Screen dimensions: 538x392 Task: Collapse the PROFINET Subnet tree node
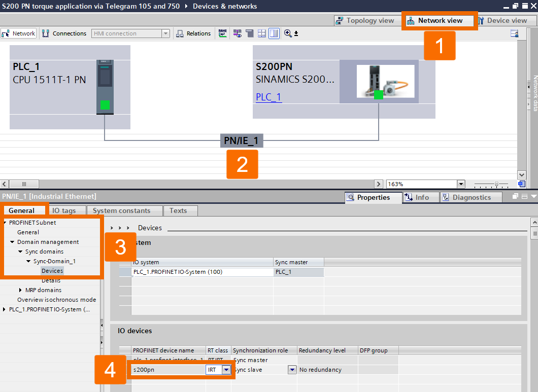[5, 223]
